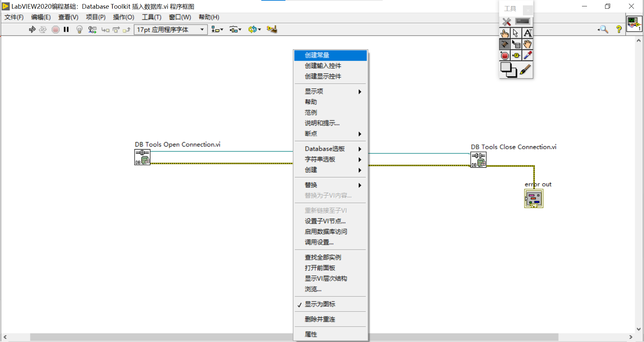This screenshot has width=644, height=342.
Task: Open the 工具(T) menu
Action: pyautogui.click(x=151, y=17)
